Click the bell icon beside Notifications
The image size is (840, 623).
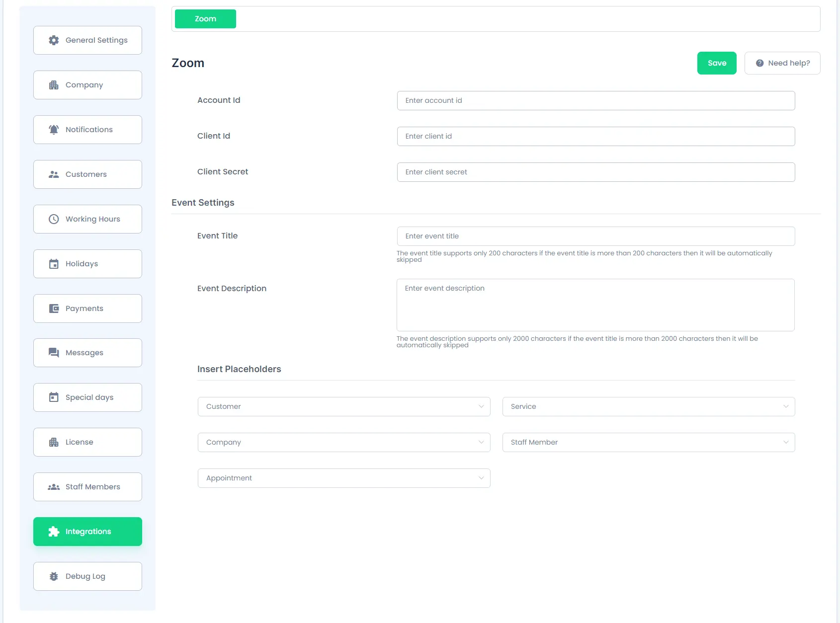pyautogui.click(x=54, y=130)
